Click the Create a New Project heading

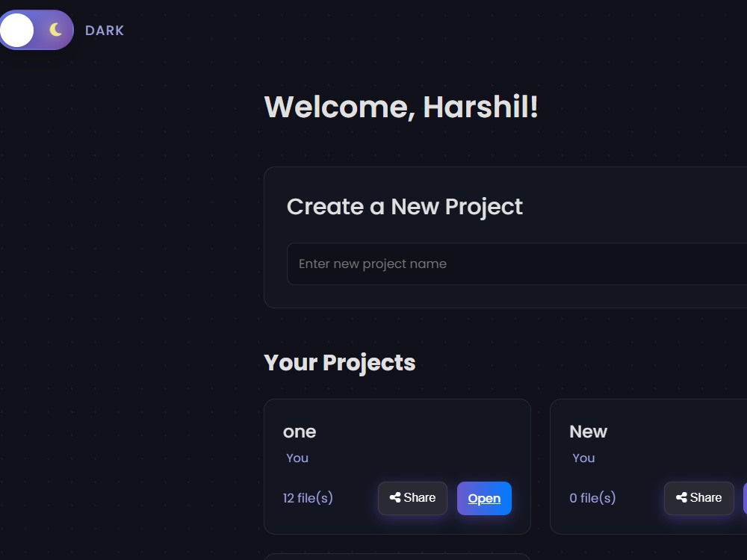pyautogui.click(x=404, y=207)
